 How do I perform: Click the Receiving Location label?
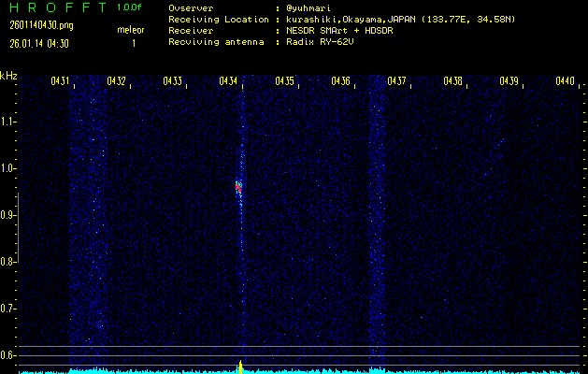pyautogui.click(x=219, y=20)
